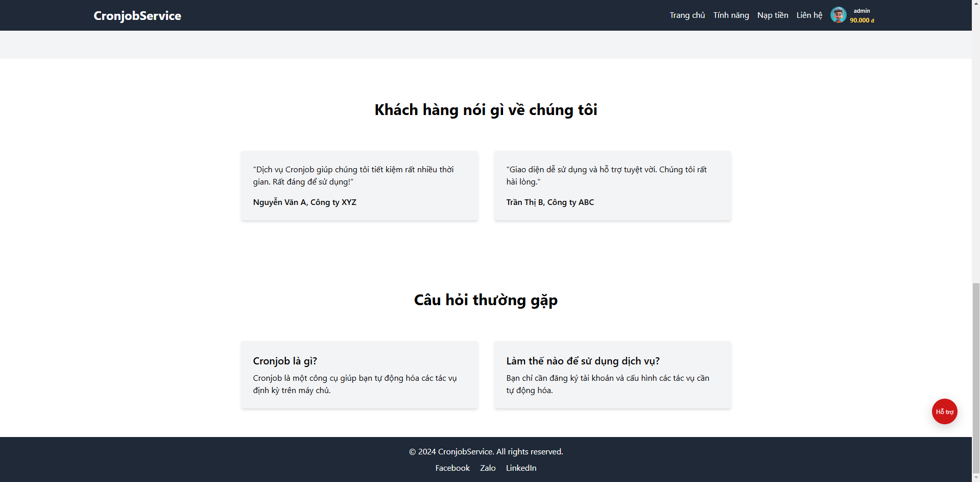The image size is (980, 482).
Task: Click the 'Câu hỏi thường gặp' heading
Action: tap(486, 300)
